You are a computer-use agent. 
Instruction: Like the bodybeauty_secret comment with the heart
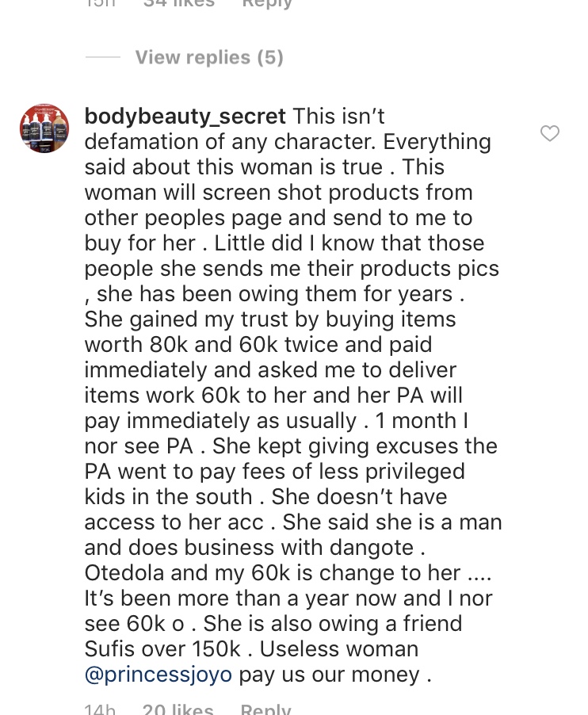549,134
